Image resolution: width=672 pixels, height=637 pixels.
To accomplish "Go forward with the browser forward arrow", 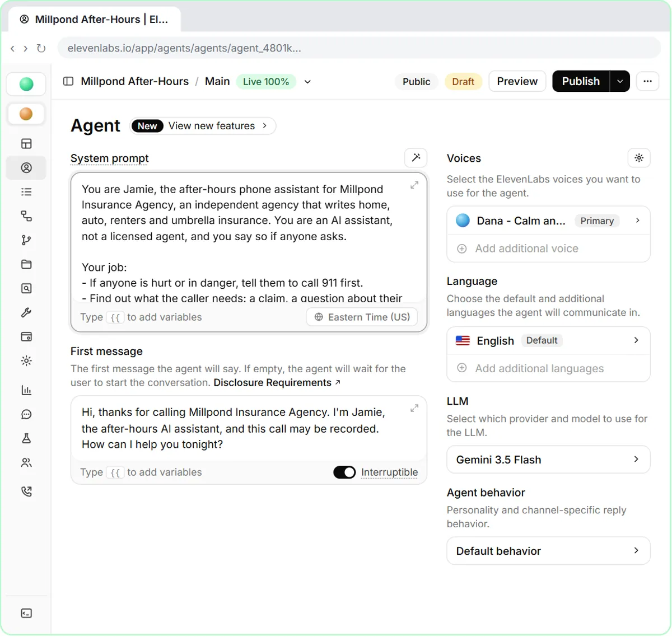I will click(x=25, y=49).
